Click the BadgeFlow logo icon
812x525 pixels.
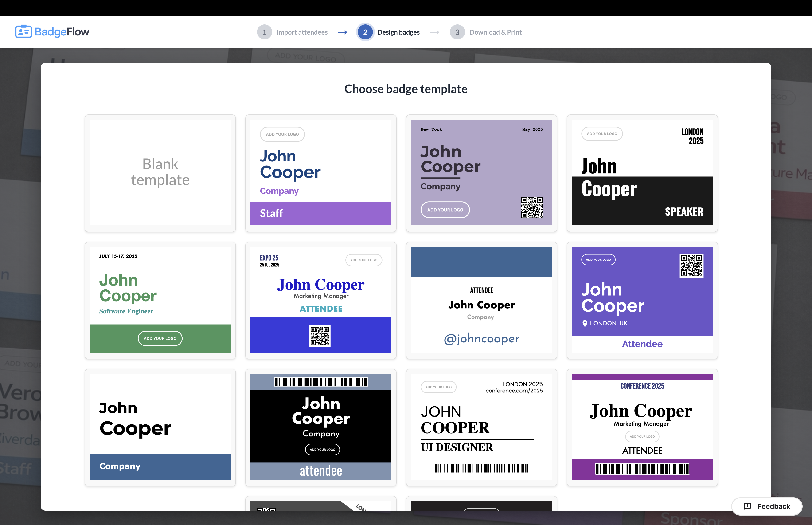coord(23,32)
